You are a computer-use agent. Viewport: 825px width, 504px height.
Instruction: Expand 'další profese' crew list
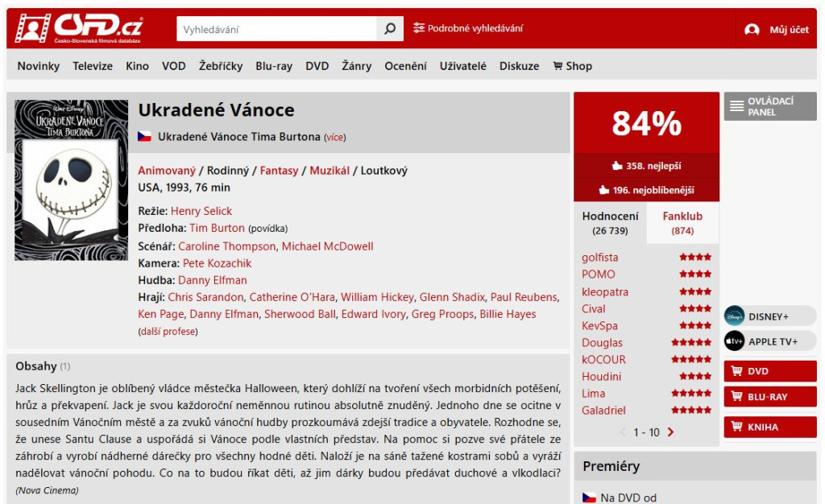(168, 332)
